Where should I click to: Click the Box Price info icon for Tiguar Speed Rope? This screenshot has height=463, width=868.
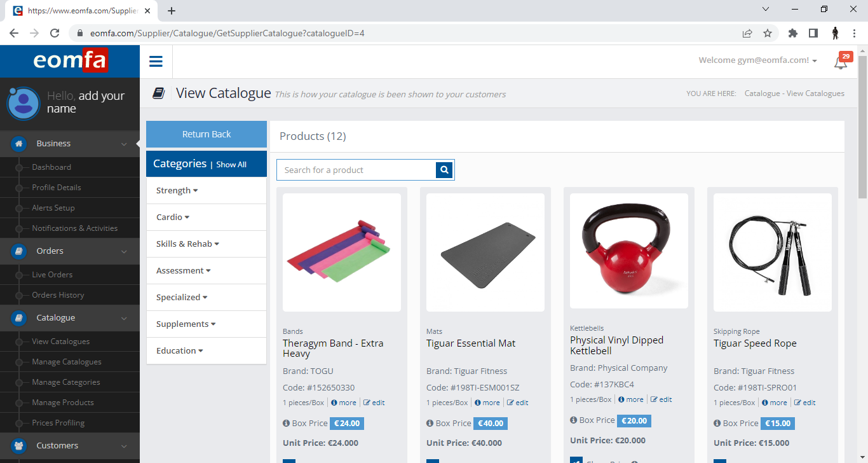coord(717,423)
